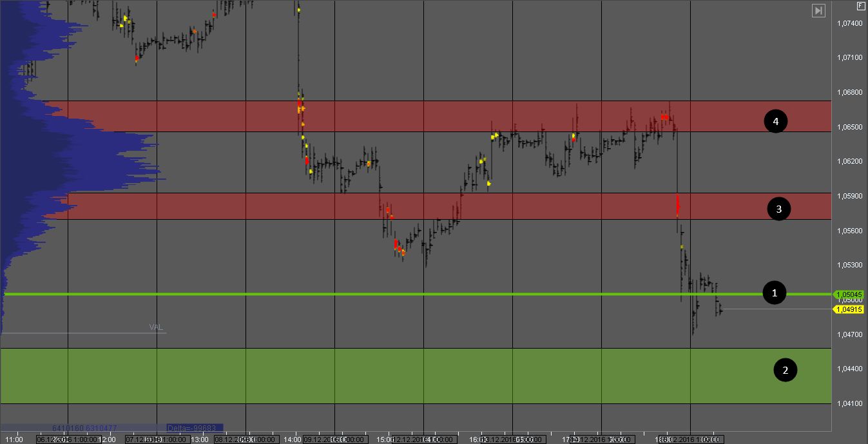Select the VAL label on the volume profile

(156, 327)
